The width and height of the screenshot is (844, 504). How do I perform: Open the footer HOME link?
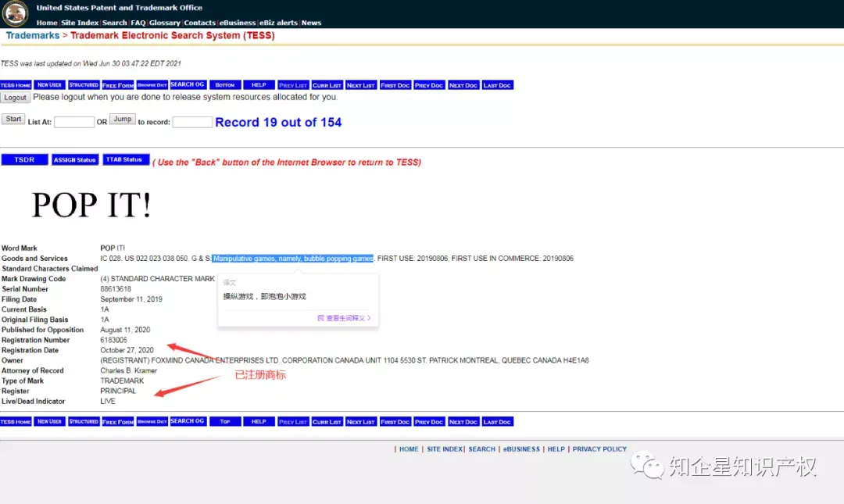tap(409, 449)
